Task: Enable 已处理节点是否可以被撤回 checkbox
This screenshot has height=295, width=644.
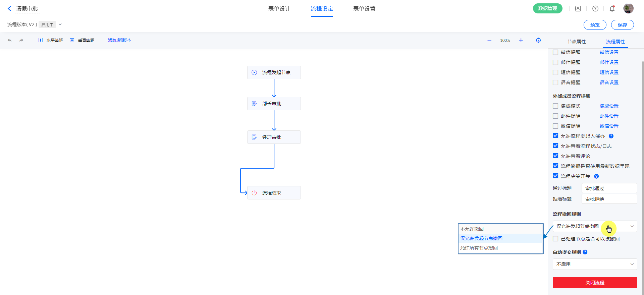Action: click(555, 239)
